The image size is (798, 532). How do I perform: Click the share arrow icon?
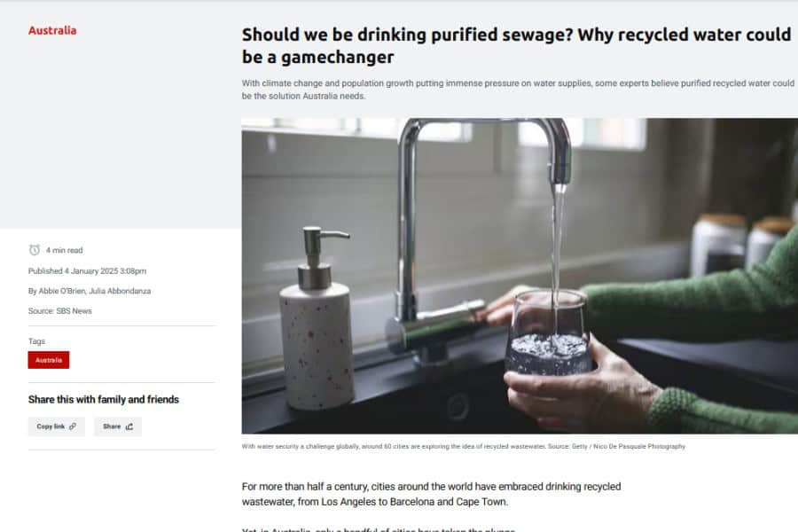click(x=129, y=426)
